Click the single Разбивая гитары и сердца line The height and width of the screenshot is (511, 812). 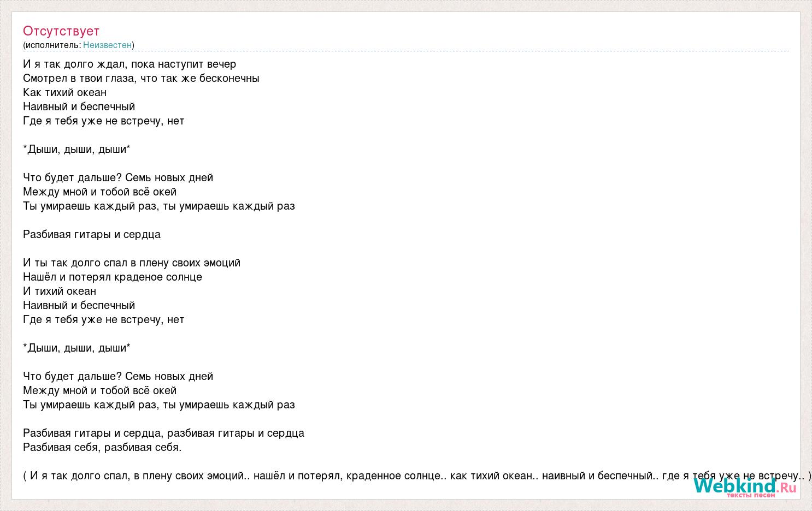coord(92,234)
